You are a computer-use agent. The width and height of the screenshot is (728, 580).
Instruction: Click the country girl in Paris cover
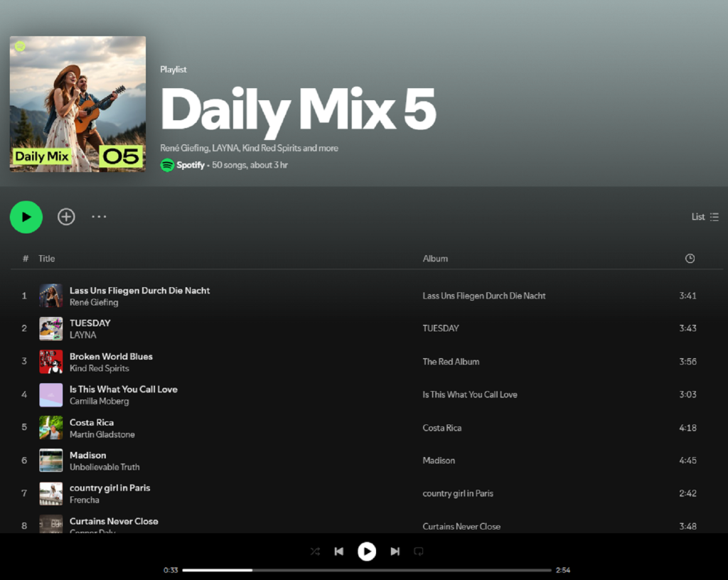click(x=51, y=493)
